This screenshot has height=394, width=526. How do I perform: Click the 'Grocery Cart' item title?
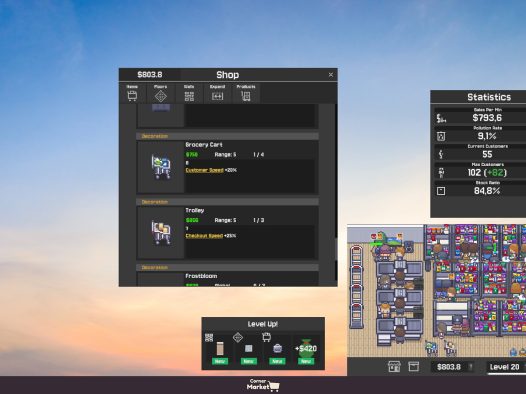204,145
